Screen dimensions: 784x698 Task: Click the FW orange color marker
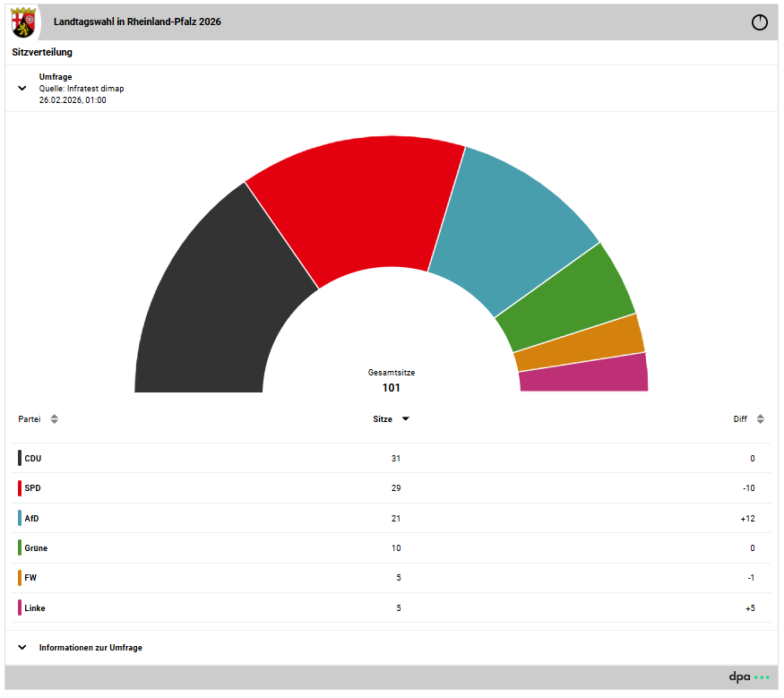[20, 578]
